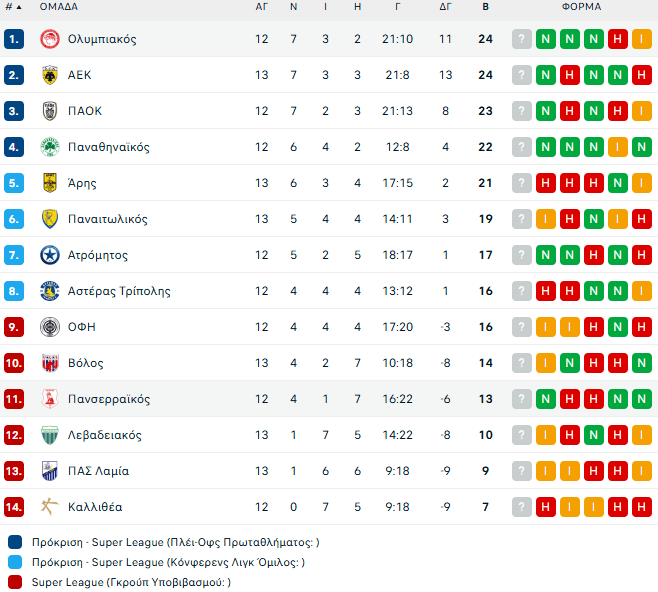Sort standings by ΔΓ goal difference header
Screen dimensions: 658x592
click(445, 6)
